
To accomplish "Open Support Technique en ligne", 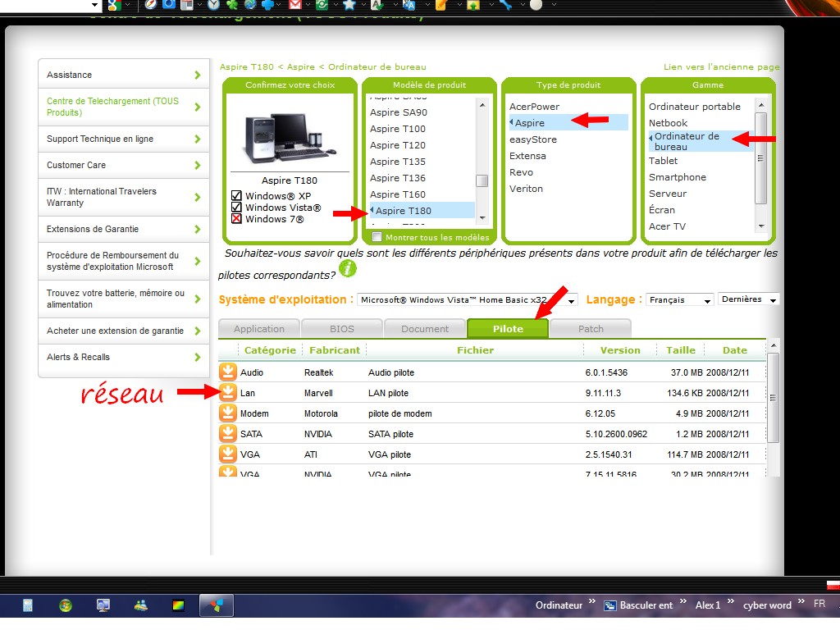I will pyautogui.click(x=123, y=139).
